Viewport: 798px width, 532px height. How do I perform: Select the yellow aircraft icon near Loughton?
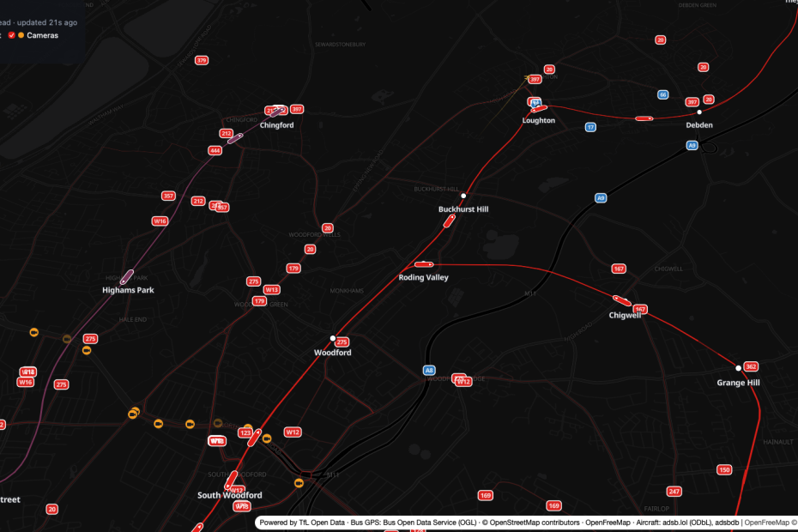527,78
